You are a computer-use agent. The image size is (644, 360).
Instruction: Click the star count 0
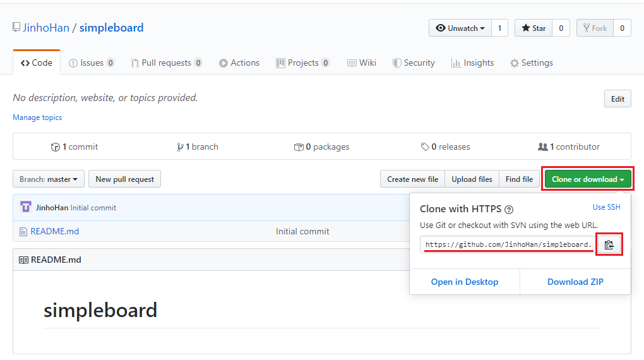coord(561,28)
